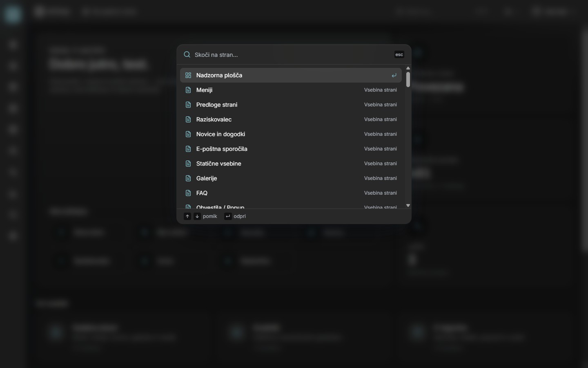The width and height of the screenshot is (588, 368).
Task: Click the document icon next to FAQ
Action: 188,193
